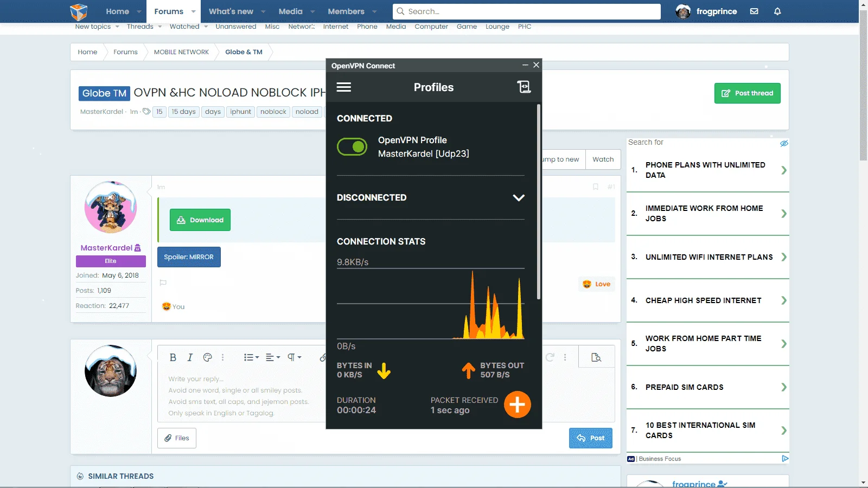
Task: Open PREPAID SIM CARDS arrow
Action: 784,387
